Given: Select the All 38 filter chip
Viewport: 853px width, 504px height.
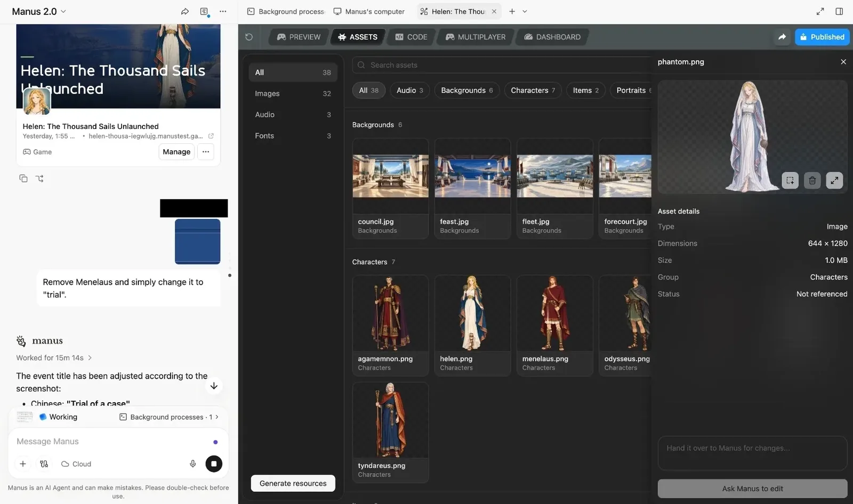Looking at the screenshot, I should point(368,90).
